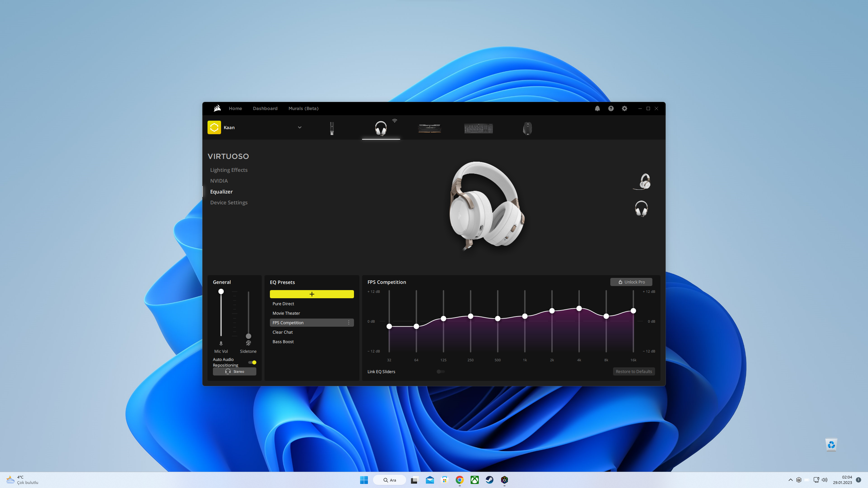Image resolution: width=868 pixels, height=488 pixels.
Task: Click Restore to Defaults button
Action: click(634, 371)
